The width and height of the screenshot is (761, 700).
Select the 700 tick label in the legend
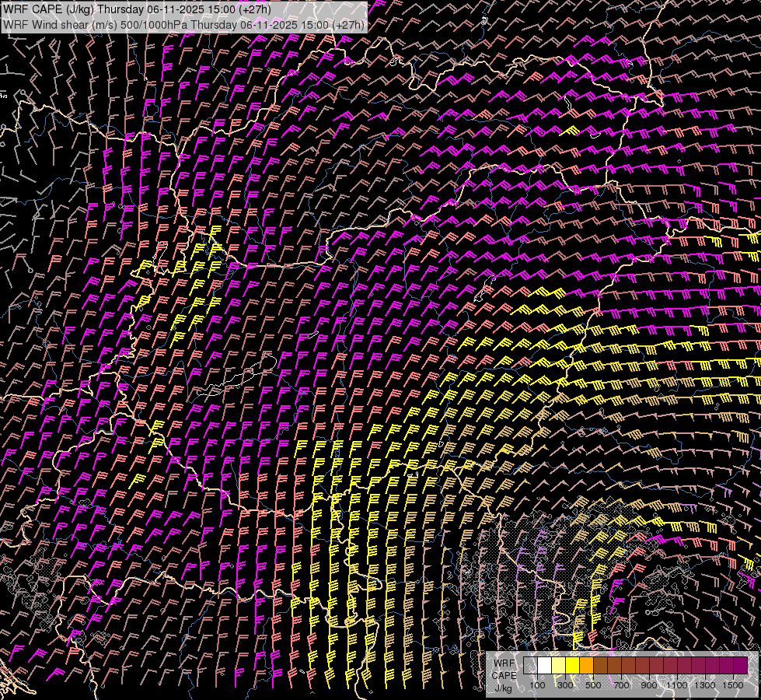click(621, 685)
